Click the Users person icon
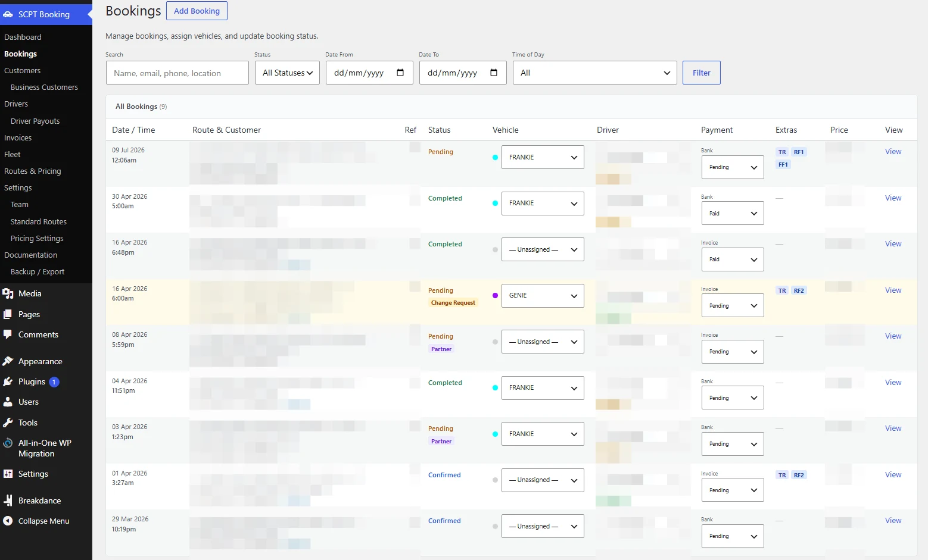The height and width of the screenshot is (560, 928). (x=8, y=402)
